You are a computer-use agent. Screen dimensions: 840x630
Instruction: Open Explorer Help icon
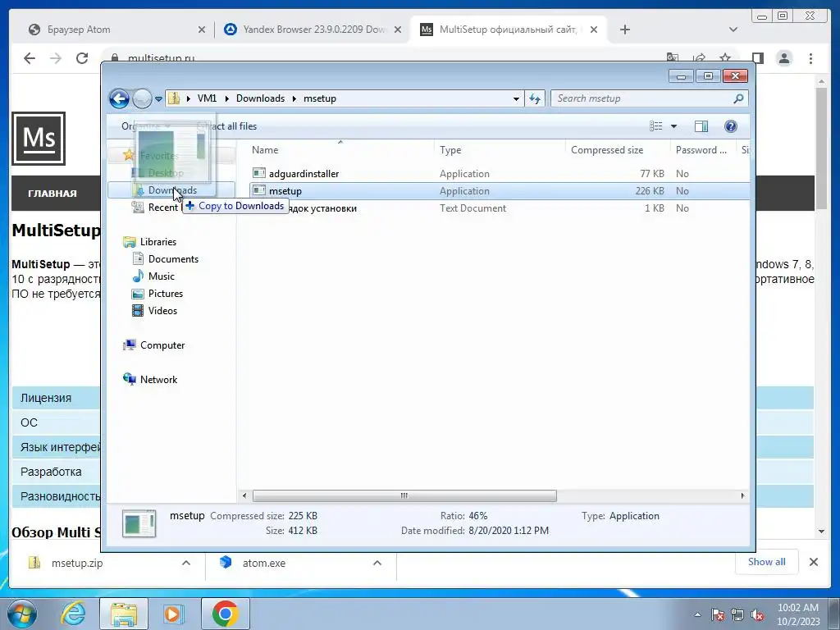point(730,126)
